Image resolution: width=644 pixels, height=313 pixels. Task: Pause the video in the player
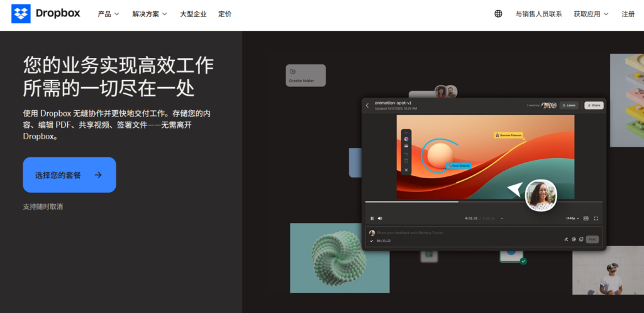372,219
